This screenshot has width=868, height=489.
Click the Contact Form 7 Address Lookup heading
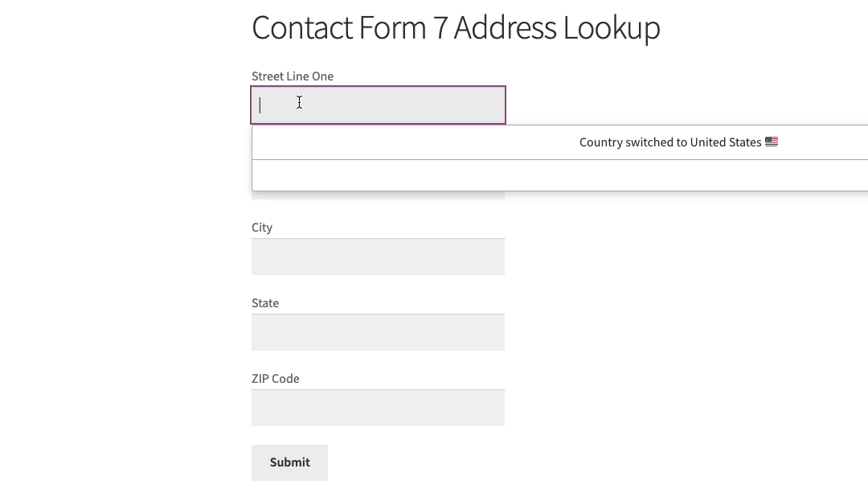[x=456, y=27]
